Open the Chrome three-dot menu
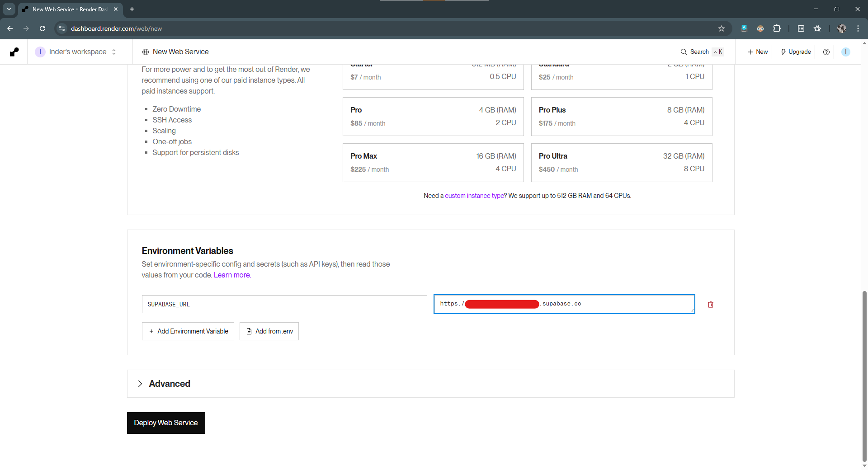The width and height of the screenshot is (868, 470). point(858,28)
